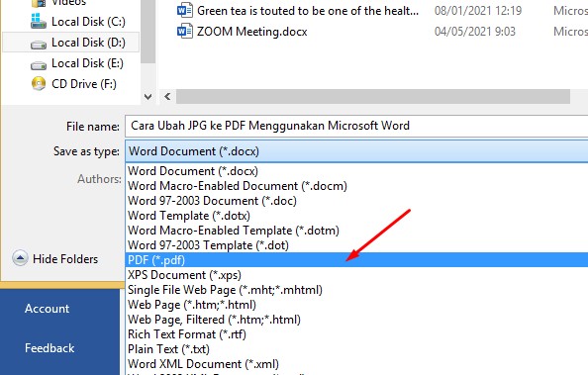Click the CD Drive (F:) disc icon

[x=39, y=84]
